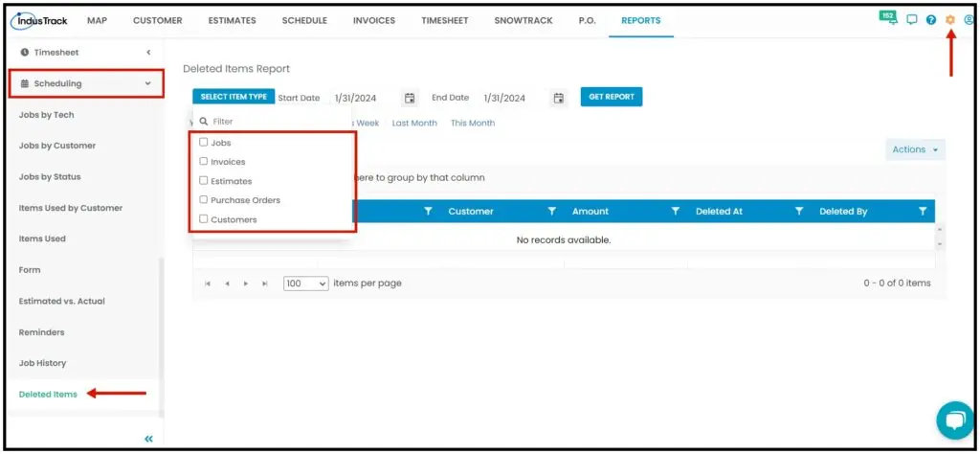
Task: Open the Items Used by Customer report
Action: (x=71, y=208)
